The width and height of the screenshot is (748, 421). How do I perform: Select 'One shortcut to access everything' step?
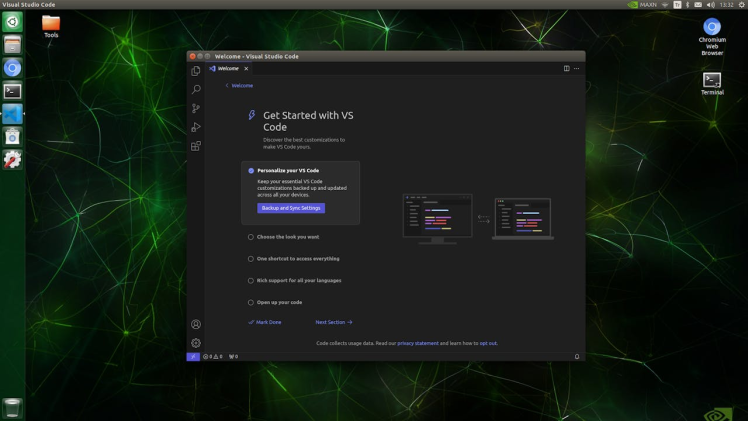pos(298,259)
